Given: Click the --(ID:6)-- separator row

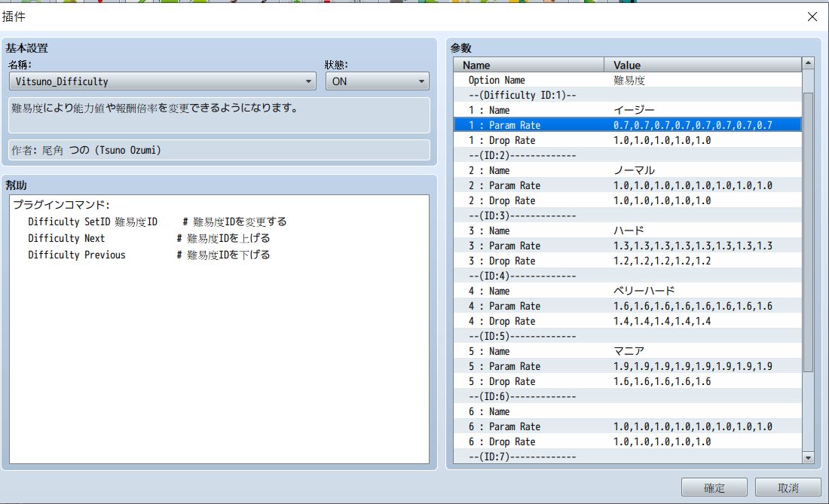Looking at the screenshot, I should (x=628, y=396).
